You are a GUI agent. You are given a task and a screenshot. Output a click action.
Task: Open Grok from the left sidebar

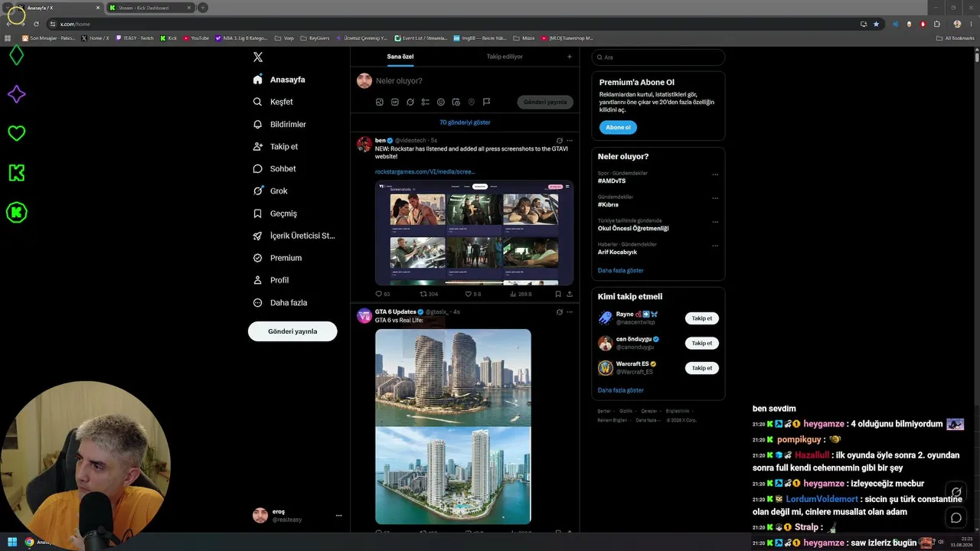tap(270, 191)
